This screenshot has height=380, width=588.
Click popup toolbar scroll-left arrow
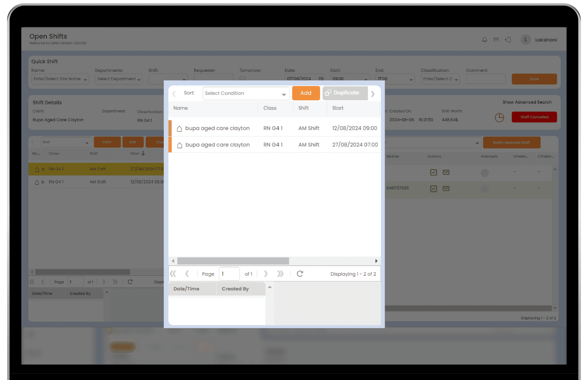(174, 94)
